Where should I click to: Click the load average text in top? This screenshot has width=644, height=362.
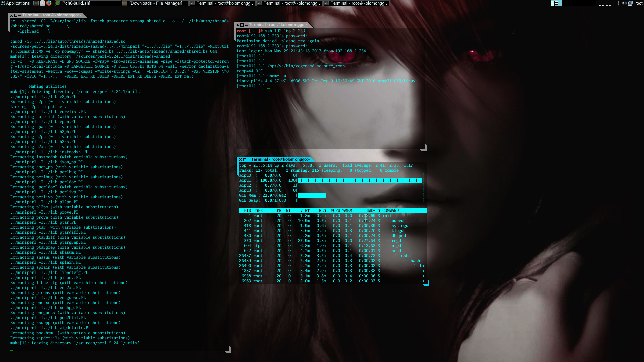pos(378,165)
